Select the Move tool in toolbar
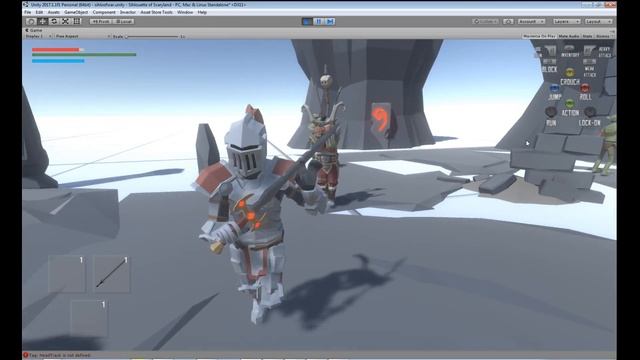 point(42,21)
